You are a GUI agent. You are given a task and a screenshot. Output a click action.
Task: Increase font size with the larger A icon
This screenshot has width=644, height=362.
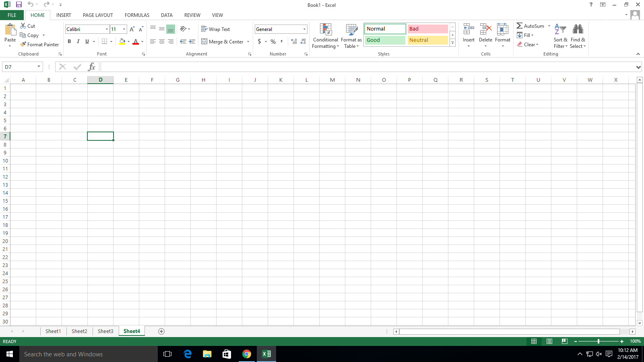(132, 29)
